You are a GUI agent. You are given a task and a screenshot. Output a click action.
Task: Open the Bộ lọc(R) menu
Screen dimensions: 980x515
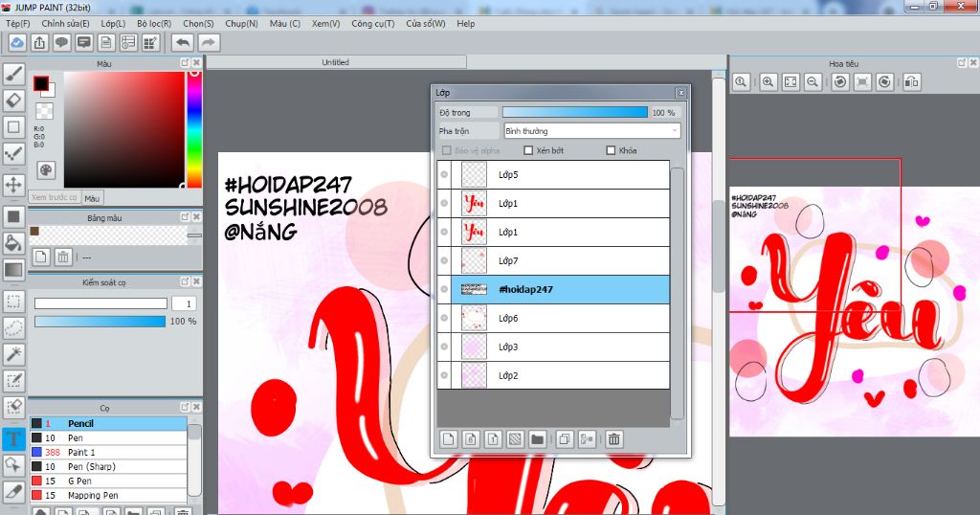(154, 23)
